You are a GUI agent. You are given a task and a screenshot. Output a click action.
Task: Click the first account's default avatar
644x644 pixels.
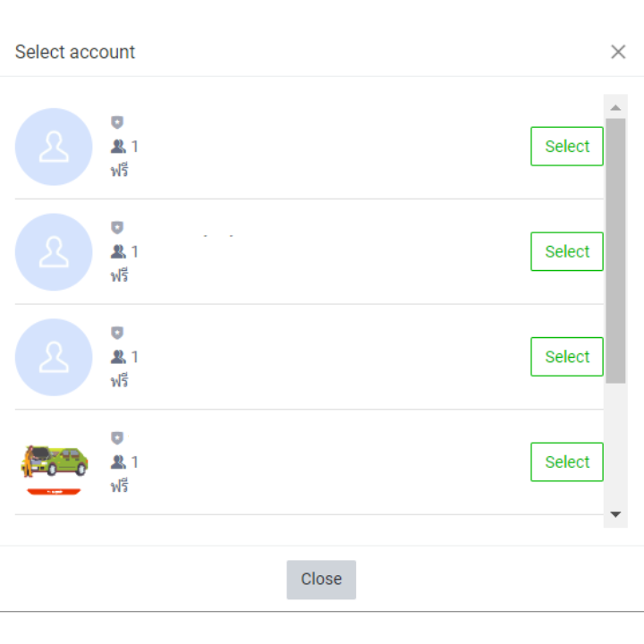[x=54, y=147]
